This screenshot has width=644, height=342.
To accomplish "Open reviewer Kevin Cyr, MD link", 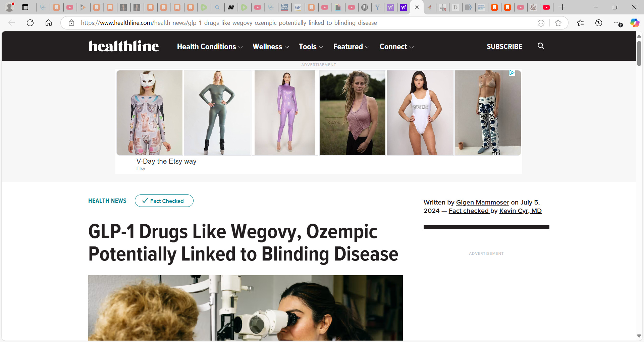I will [521, 211].
